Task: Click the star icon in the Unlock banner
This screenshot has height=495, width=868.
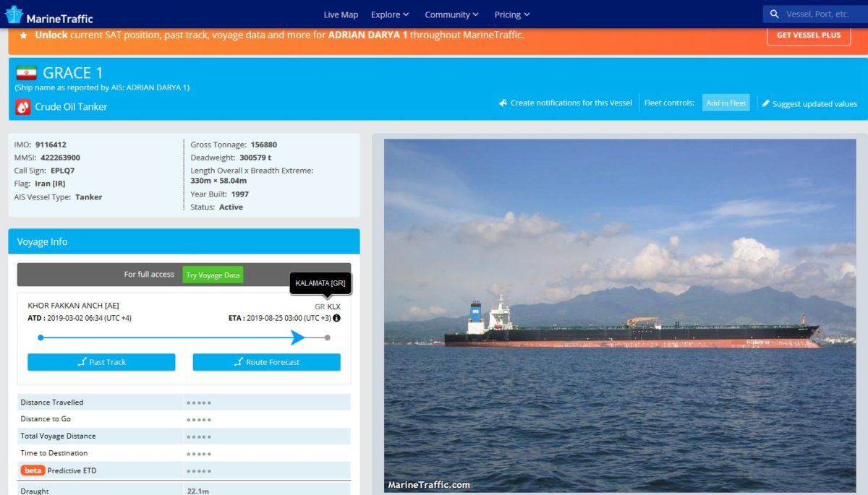Action: coord(23,35)
